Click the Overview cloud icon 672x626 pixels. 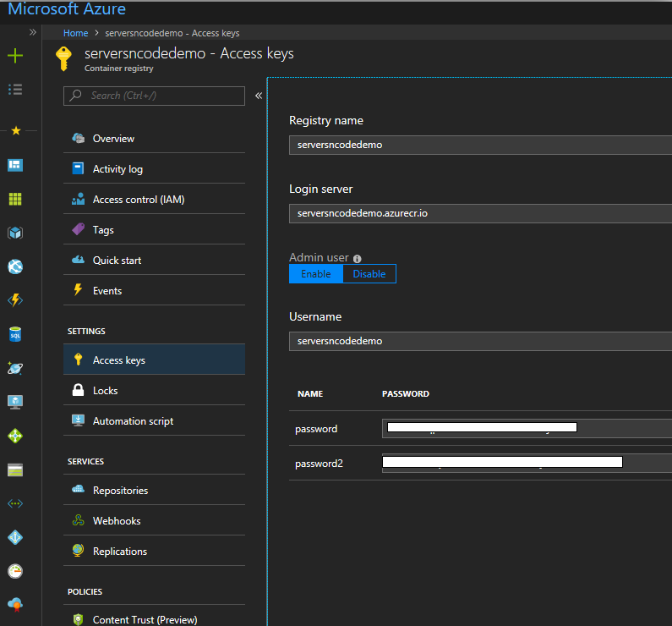click(78, 138)
